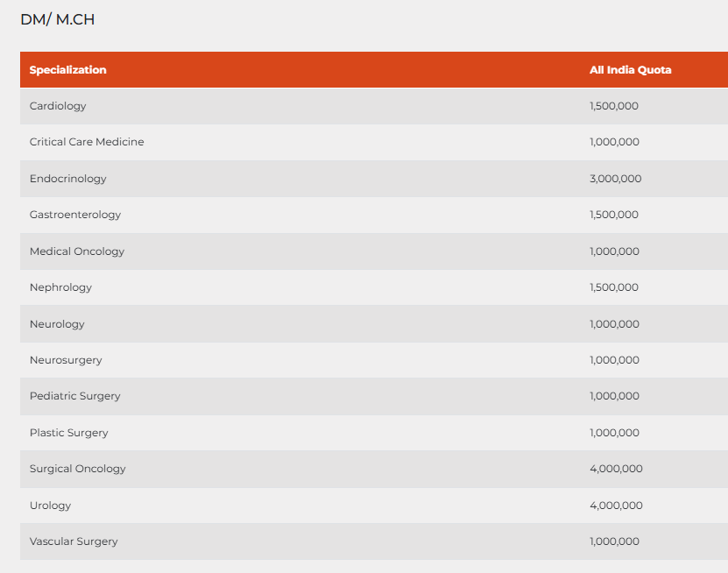Select the Gastroenterology row
This screenshot has width=728, height=573.
[x=75, y=215]
